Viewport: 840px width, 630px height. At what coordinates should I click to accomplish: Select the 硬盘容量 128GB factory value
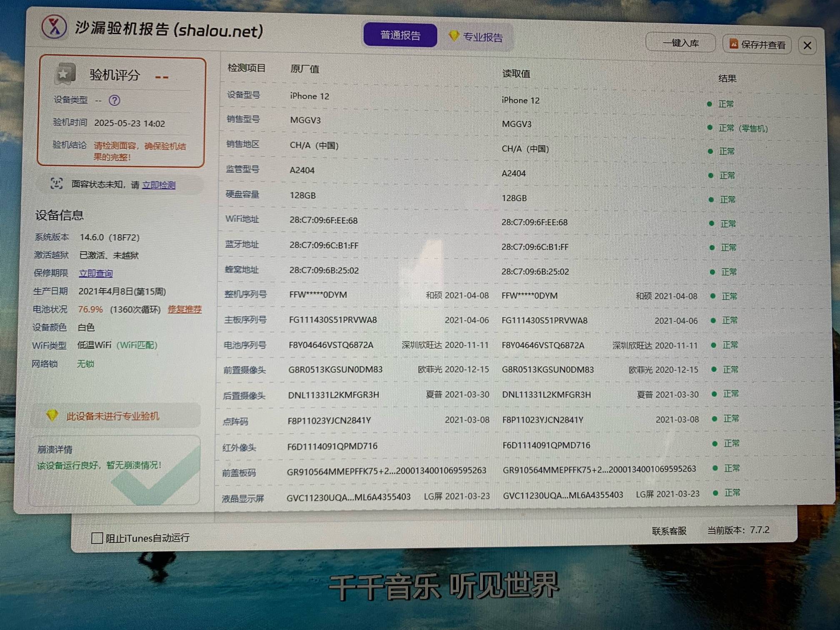coord(302,195)
